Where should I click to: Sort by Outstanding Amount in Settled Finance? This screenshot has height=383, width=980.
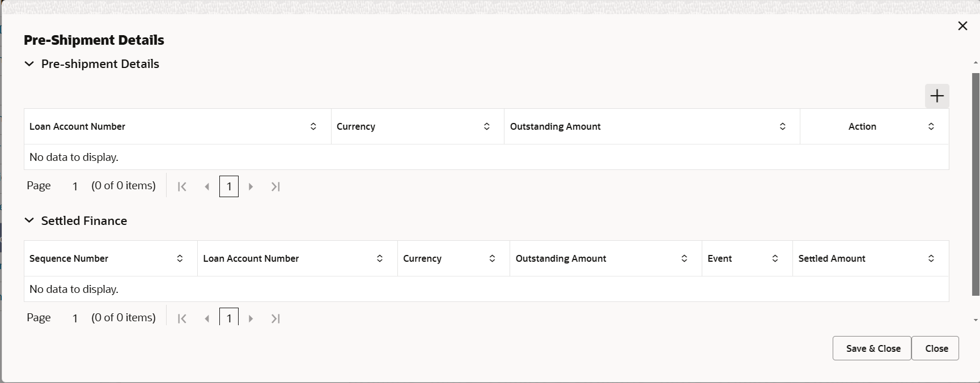click(684, 258)
